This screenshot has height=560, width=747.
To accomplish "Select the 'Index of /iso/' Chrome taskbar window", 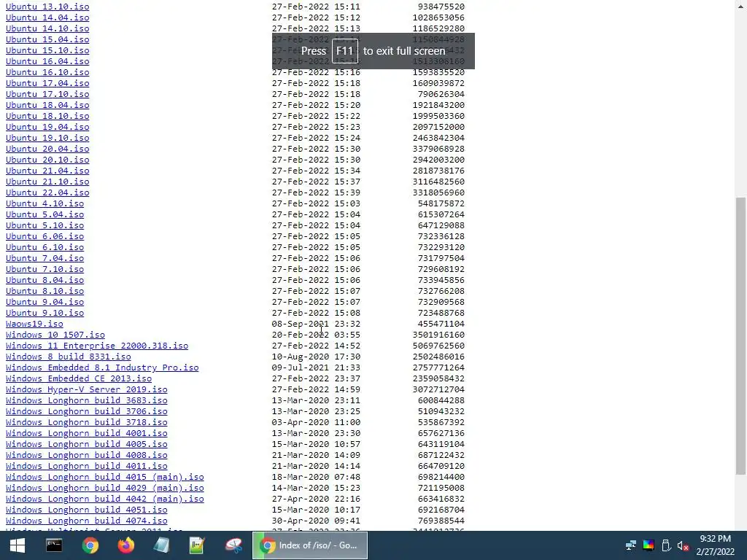I will 309,545.
